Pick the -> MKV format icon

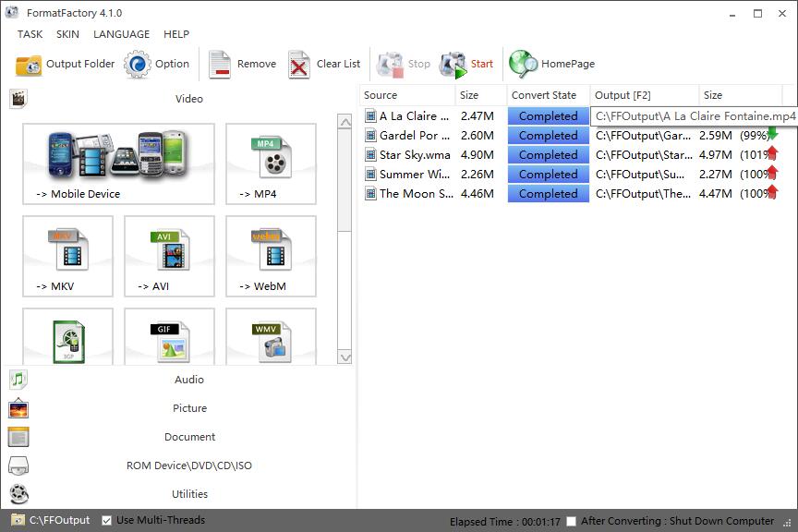(x=67, y=249)
